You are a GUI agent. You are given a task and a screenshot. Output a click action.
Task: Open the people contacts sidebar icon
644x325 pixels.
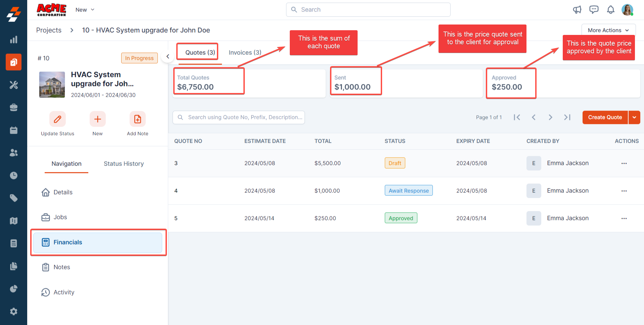(13, 153)
